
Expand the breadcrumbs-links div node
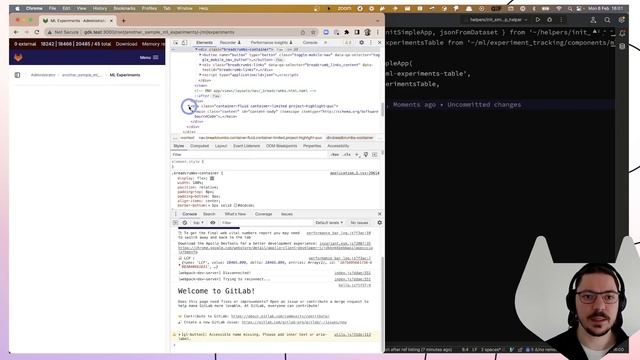coord(200,64)
